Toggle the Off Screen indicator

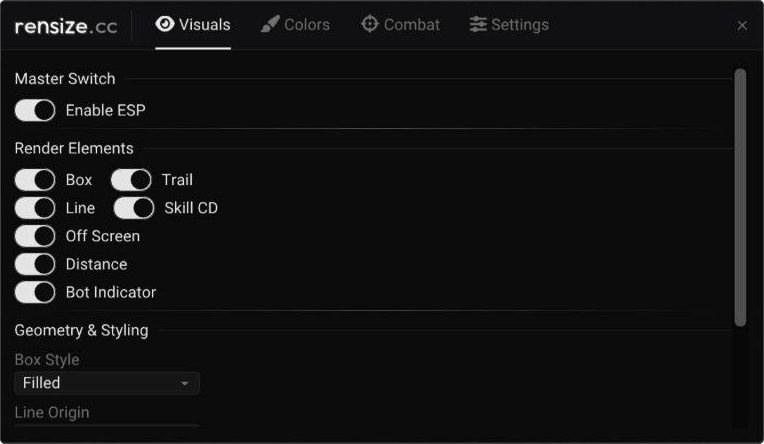(35, 236)
